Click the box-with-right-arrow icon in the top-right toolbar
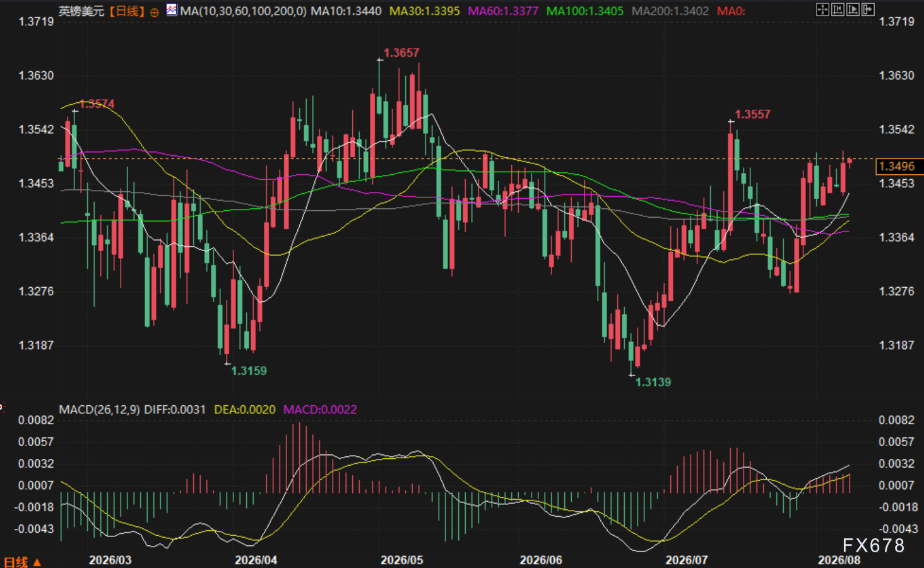Screen dimensions: 924x568 tap(868, 9)
